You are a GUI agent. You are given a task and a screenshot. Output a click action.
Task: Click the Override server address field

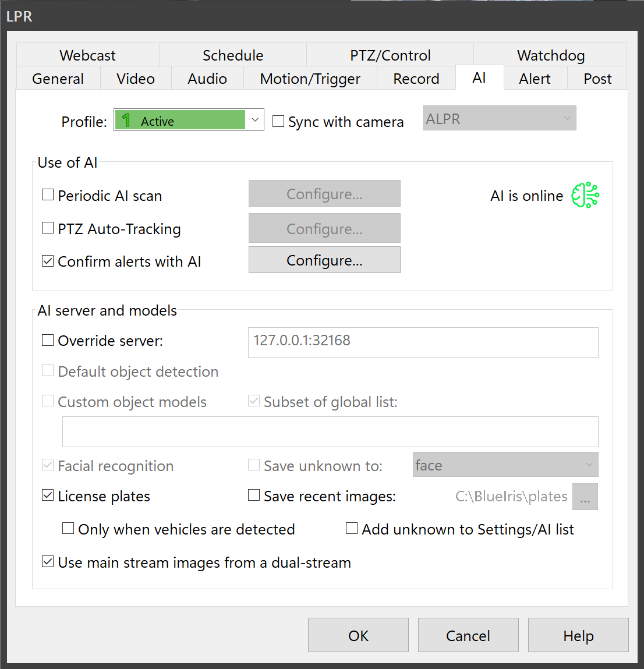423,342
